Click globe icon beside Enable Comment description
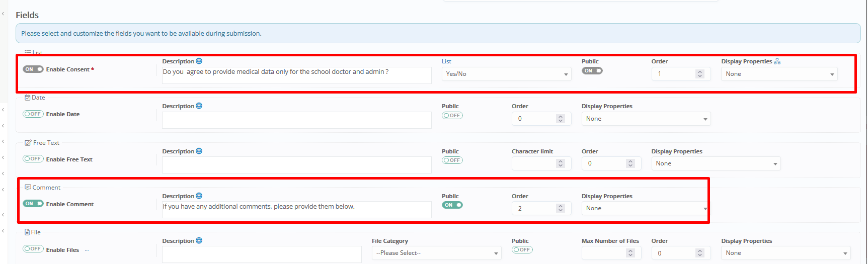The image size is (868, 264). 199,196
